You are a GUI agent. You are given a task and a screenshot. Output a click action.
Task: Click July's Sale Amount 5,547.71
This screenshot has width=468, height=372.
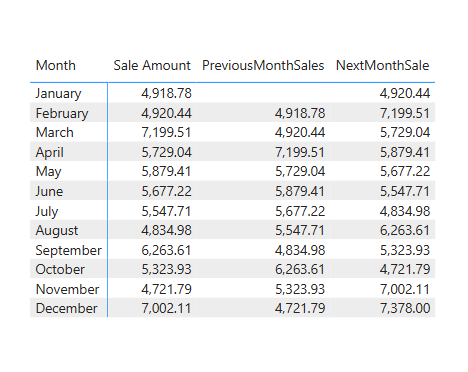[x=166, y=211]
